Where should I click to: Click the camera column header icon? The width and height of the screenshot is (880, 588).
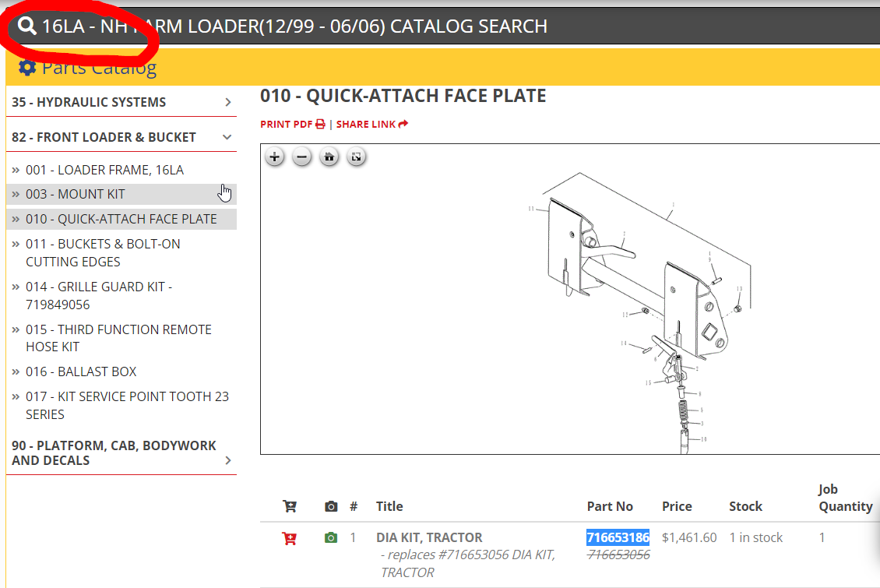(x=331, y=507)
